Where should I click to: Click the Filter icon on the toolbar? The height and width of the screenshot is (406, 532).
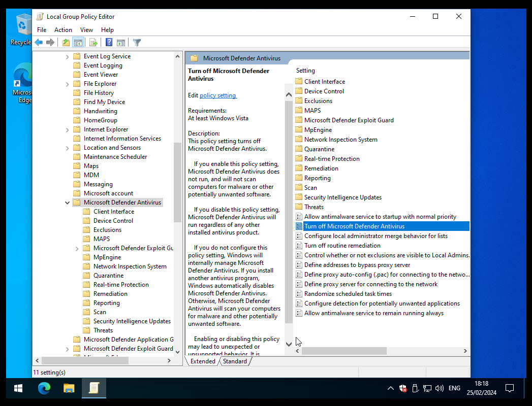pyautogui.click(x=136, y=42)
